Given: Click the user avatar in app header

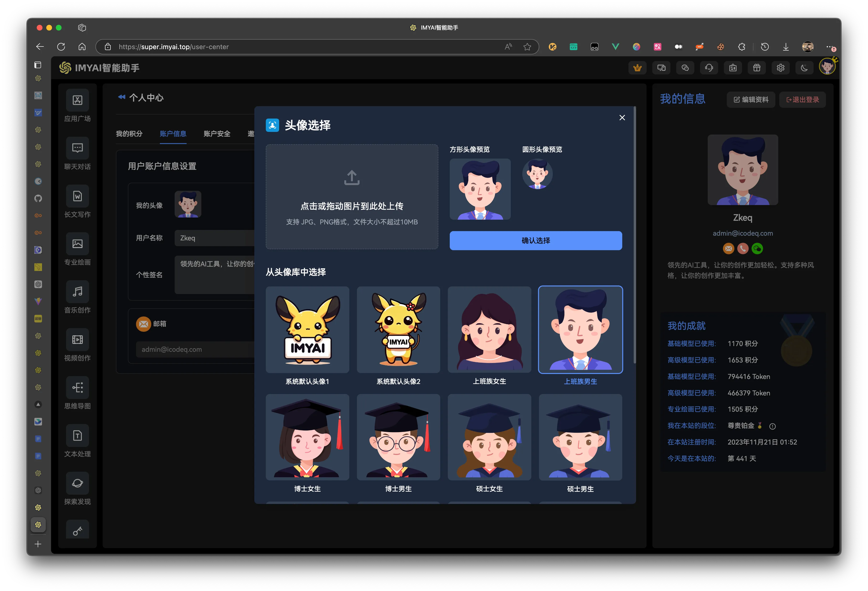Looking at the screenshot, I should pyautogui.click(x=827, y=67).
